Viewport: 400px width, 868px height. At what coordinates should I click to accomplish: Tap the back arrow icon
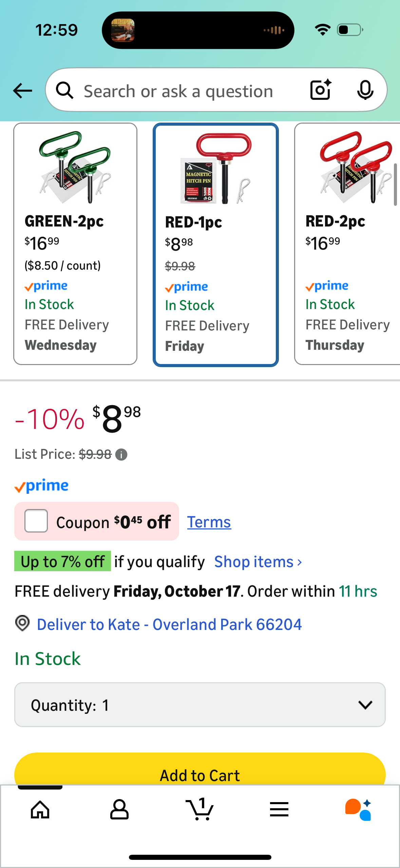pos(22,91)
